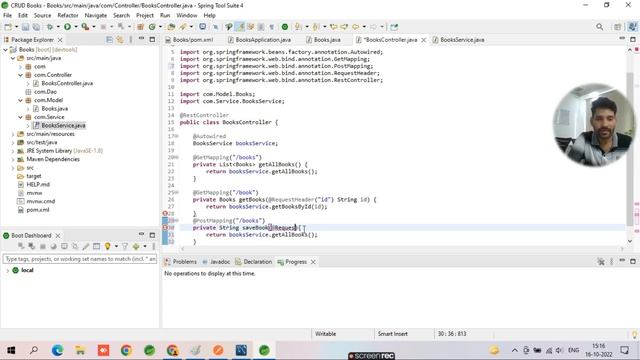Viewport: 640px width, 360px height.
Task: Click the filter funnel icon in Boot Dashboard
Action: pos(124,246)
